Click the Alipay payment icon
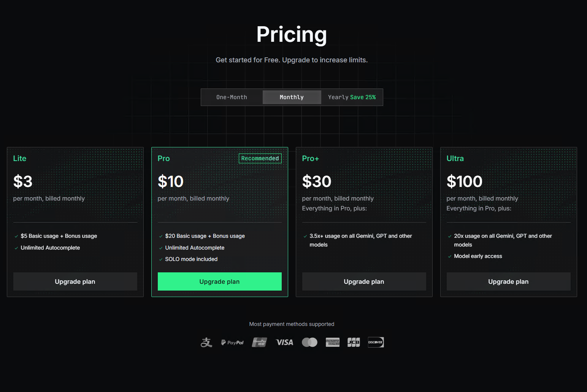The width and height of the screenshot is (587, 392). (206, 342)
